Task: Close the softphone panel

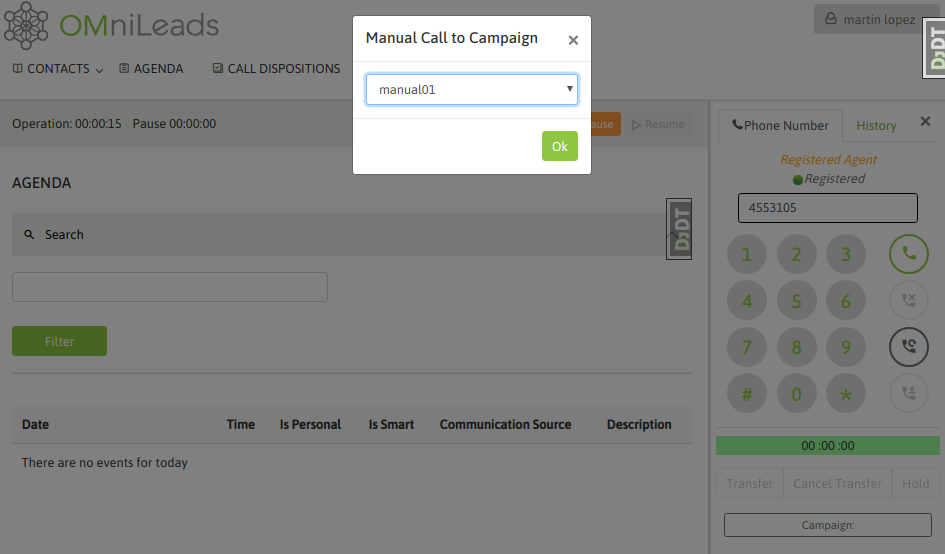Action: click(x=926, y=121)
